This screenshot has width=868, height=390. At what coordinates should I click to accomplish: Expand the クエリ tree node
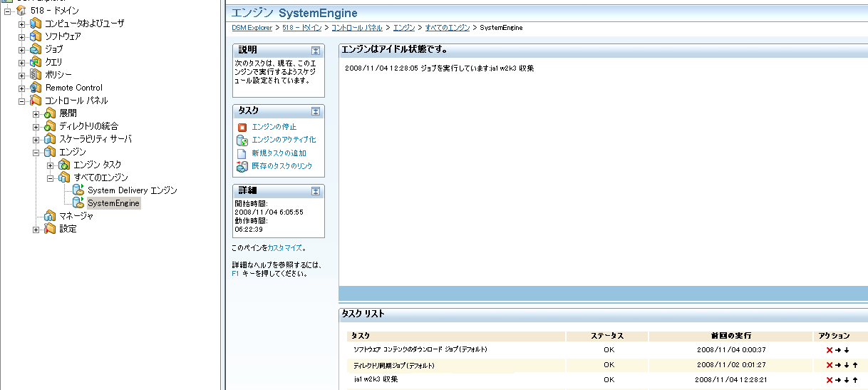22,62
